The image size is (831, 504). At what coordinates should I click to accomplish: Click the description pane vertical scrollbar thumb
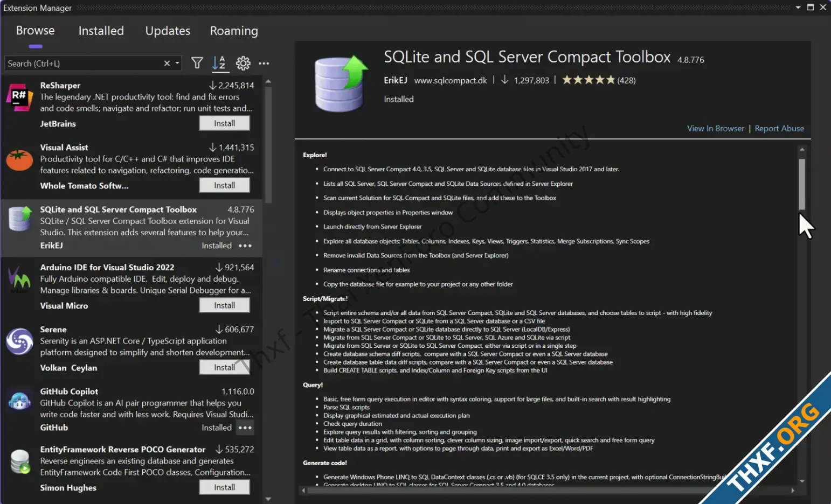click(802, 184)
